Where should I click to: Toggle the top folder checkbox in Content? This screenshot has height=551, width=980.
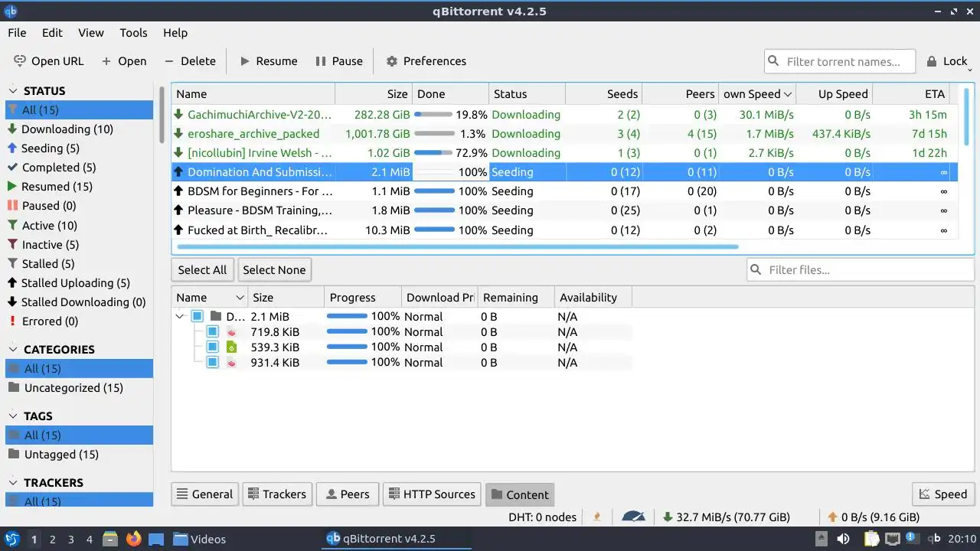coord(197,316)
